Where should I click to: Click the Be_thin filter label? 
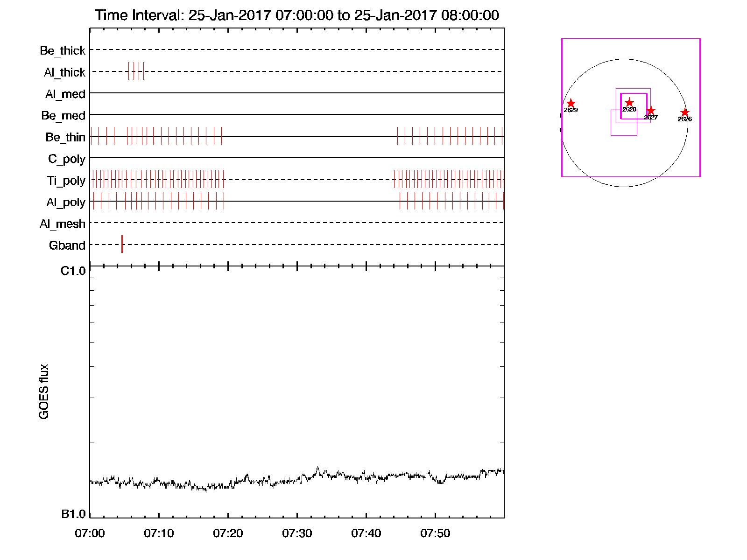[x=65, y=137]
